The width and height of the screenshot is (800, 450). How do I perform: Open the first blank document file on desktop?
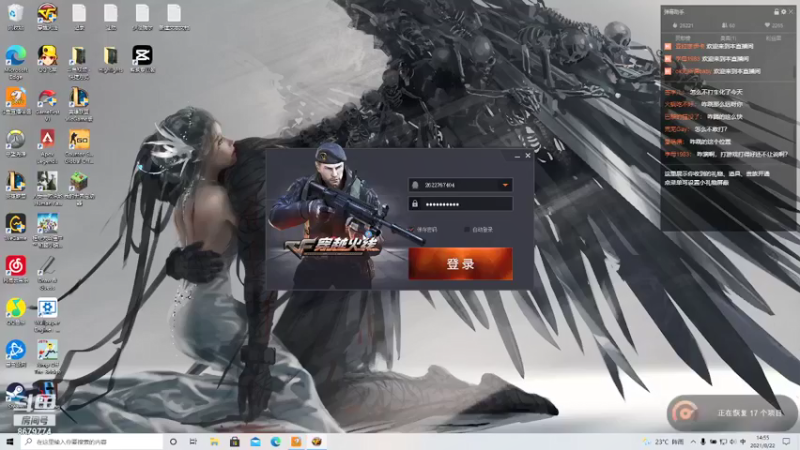coord(79,14)
